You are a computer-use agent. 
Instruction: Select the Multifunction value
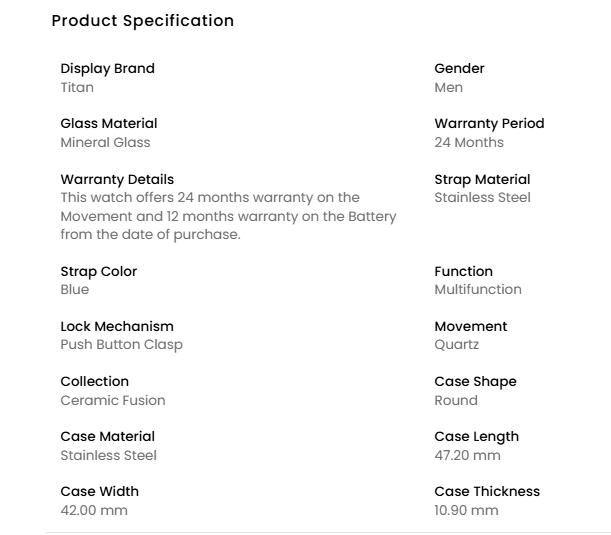pyautogui.click(x=478, y=289)
